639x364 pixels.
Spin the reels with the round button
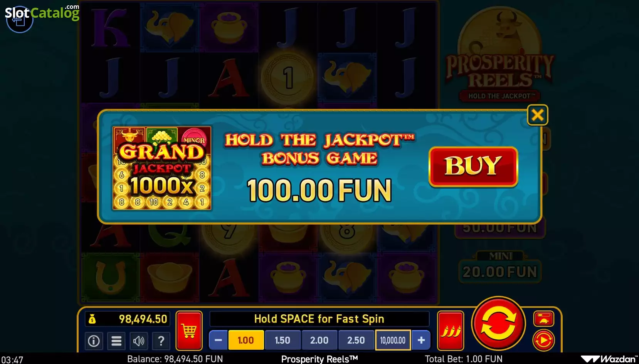(499, 324)
